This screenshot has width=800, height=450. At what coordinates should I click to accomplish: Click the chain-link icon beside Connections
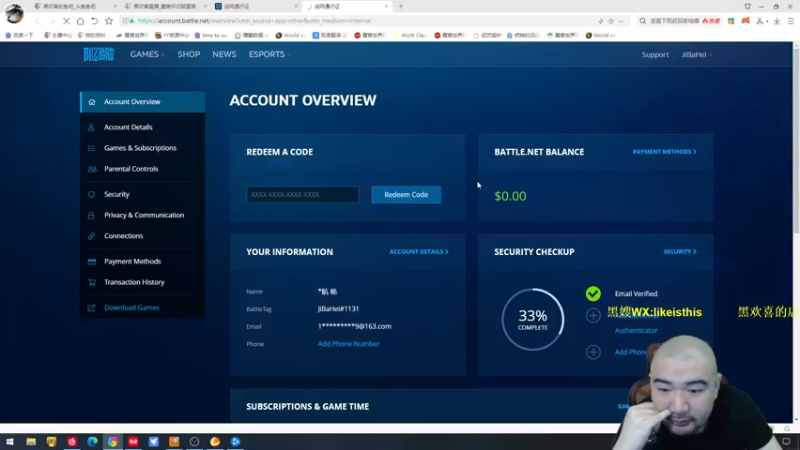91,236
